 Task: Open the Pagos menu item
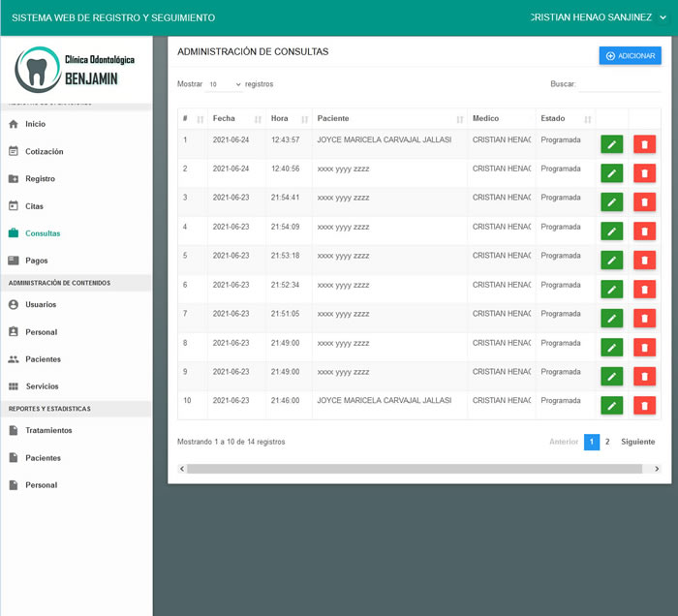(37, 261)
